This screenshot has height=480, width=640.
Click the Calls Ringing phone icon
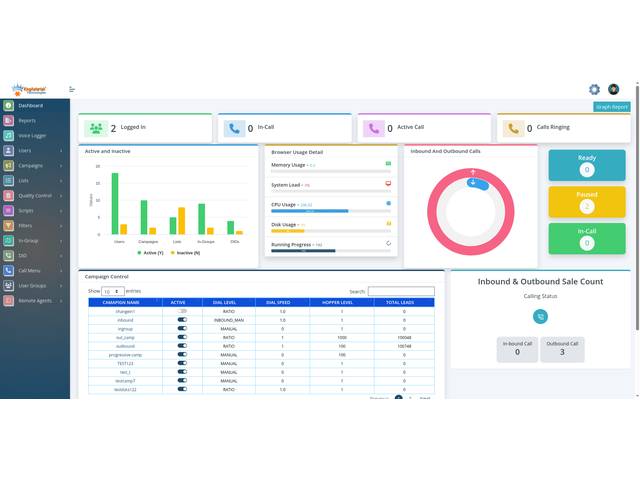click(515, 128)
